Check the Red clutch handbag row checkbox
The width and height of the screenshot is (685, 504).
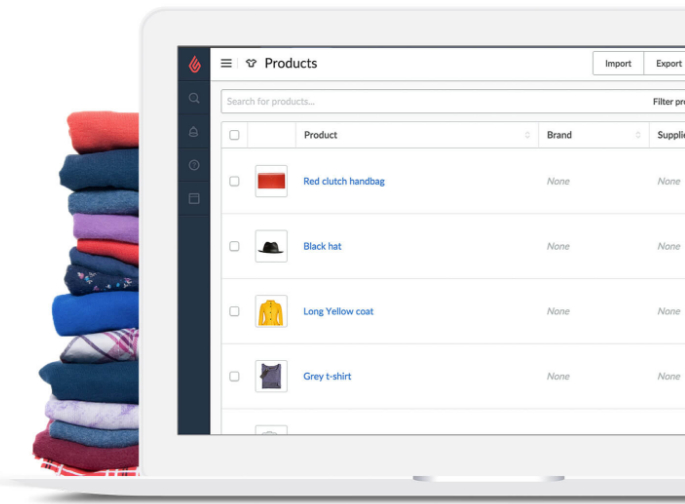[234, 181]
